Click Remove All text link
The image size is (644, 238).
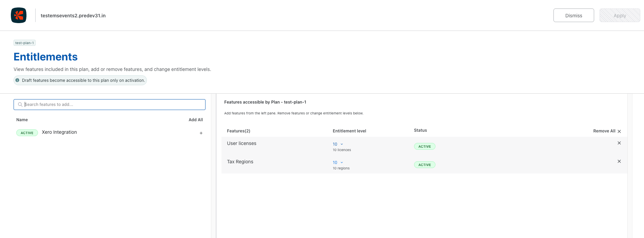click(x=604, y=131)
